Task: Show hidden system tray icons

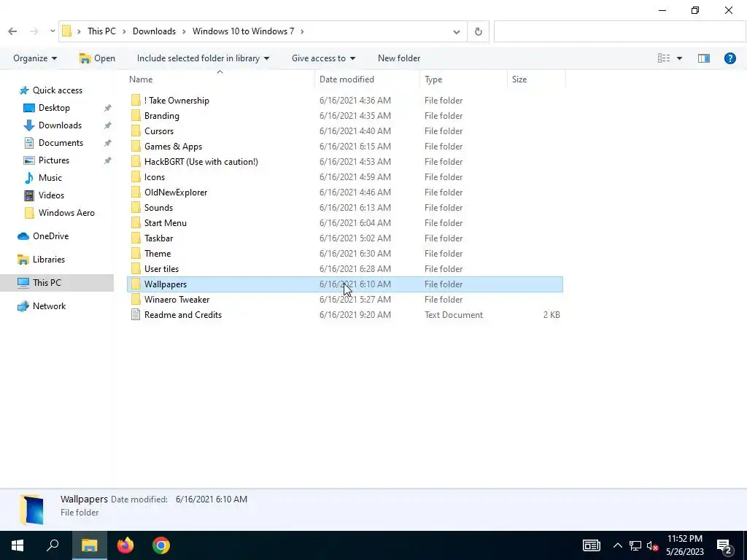Action: point(617,545)
